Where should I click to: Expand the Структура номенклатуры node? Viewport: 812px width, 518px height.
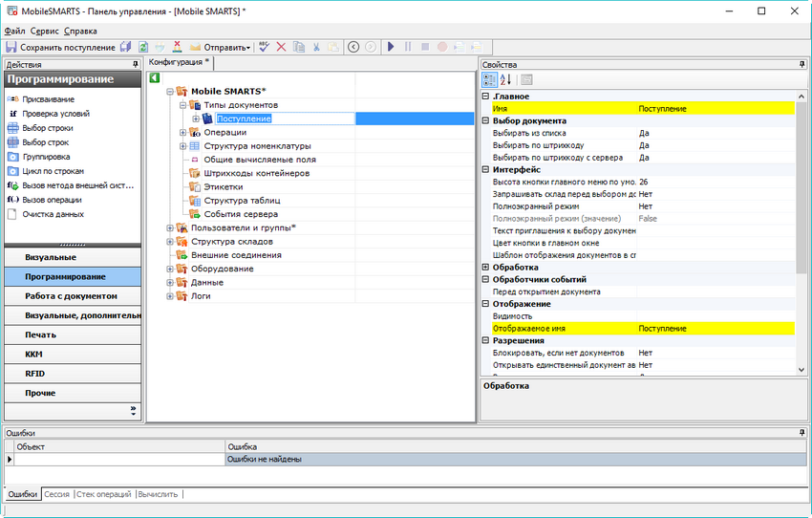click(x=182, y=146)
